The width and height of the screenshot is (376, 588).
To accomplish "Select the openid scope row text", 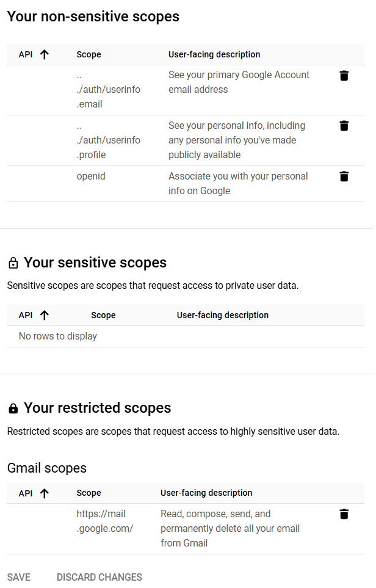I will click(x=91, y=176).
